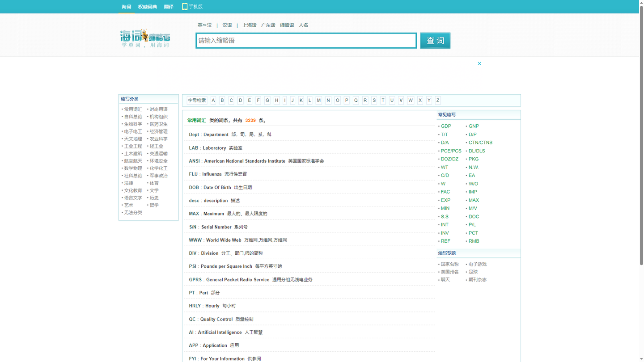Image resolution: width=644 pixels, height=362 pixels.
Task: Select the 缩略语 search mode
Action: [287, 25]
